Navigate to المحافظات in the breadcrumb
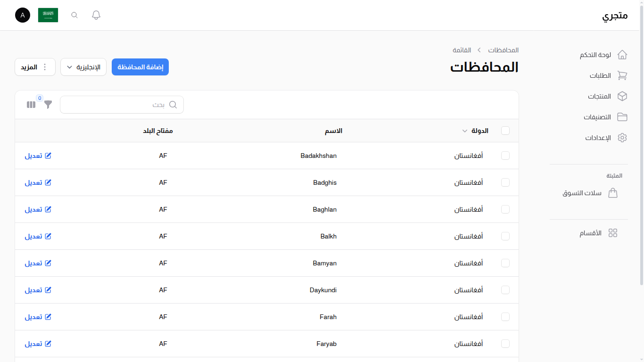Image resolution: width=644 pixels, height=362 pixels. point(503,50)
